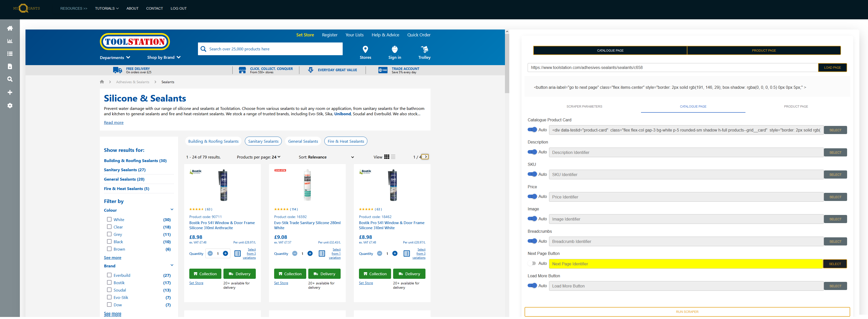Tick the Everbuild brand checkbox
The width and height of the screenshot is (868, 319).
point(109,275)
